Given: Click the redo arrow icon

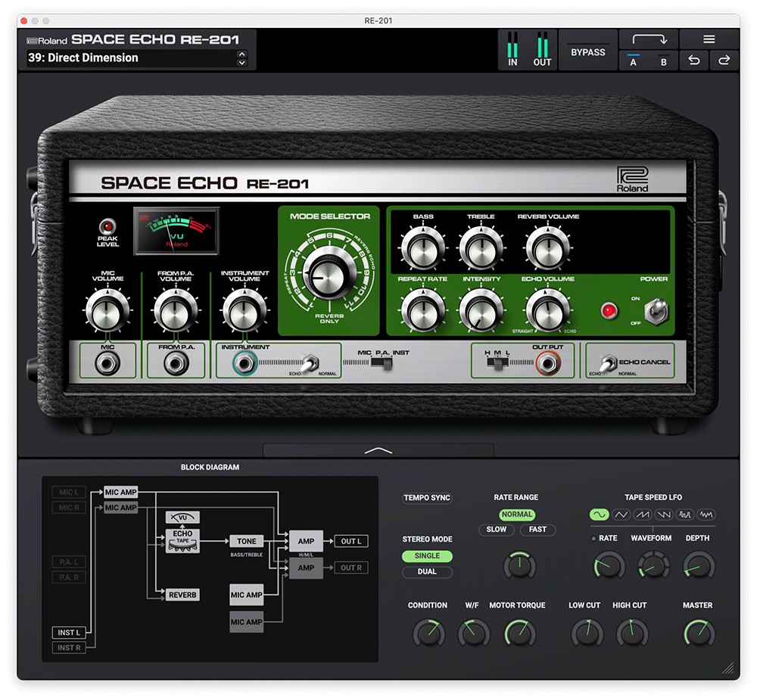Looking at the screenshot, I should coord(724,61).
